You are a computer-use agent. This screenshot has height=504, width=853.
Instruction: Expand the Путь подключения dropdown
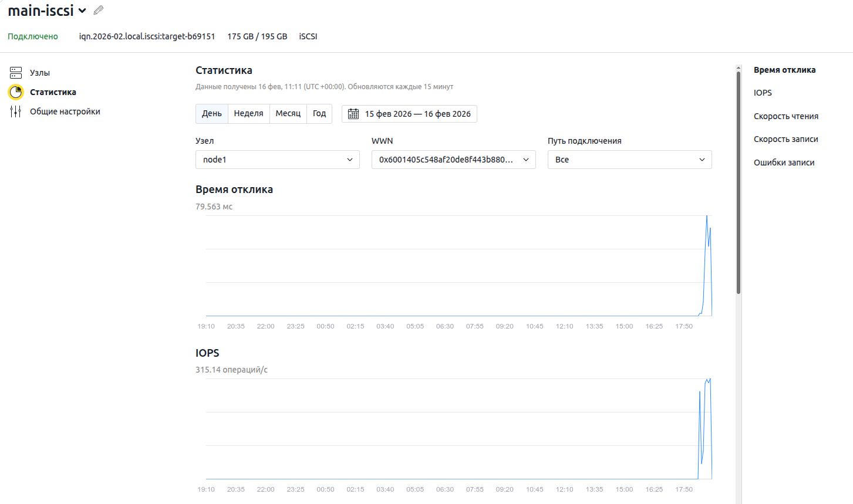click(x=629, y=160)
